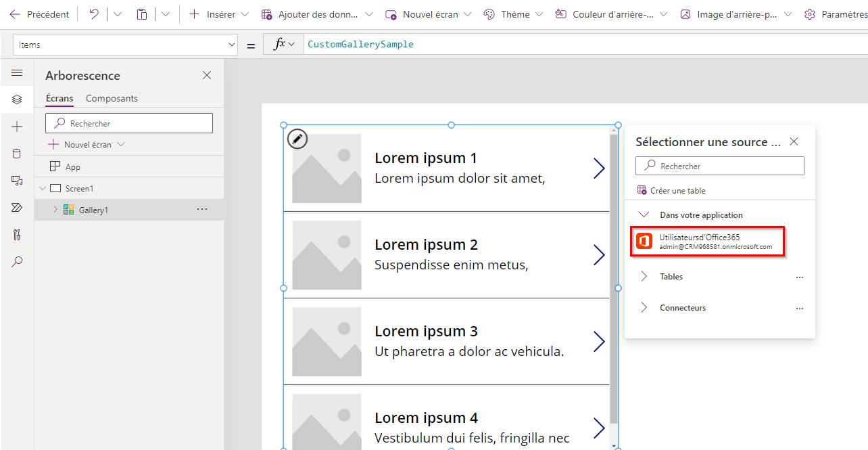Open the media sidebar icon
Screen dimensions: 868x450
click(x=17, y=181)
